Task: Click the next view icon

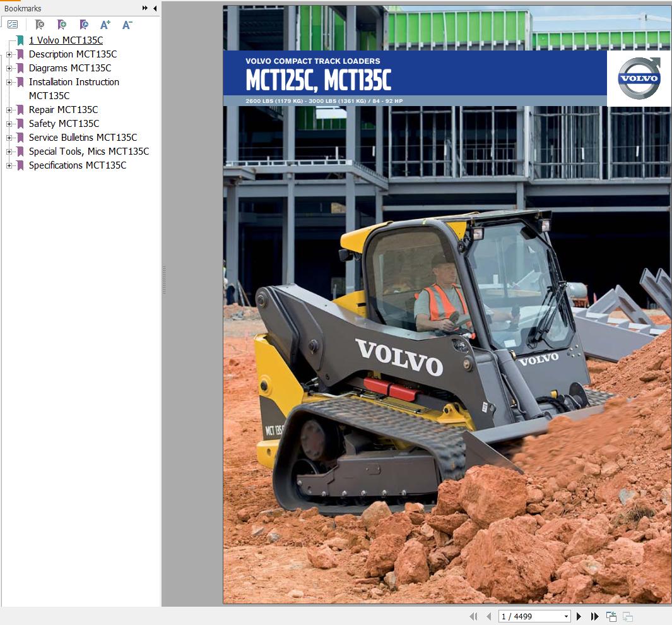Action: tap(628, 616)
